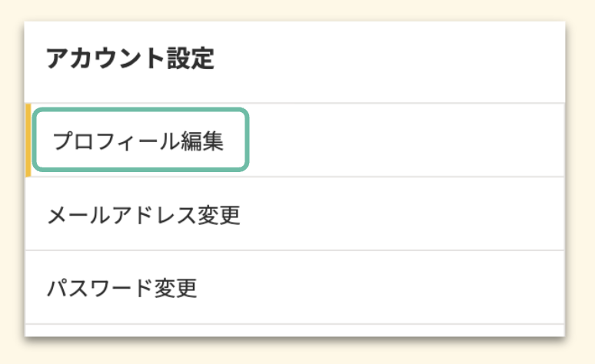Click the green-outlined プロフィール編集 box

(140, 140)
